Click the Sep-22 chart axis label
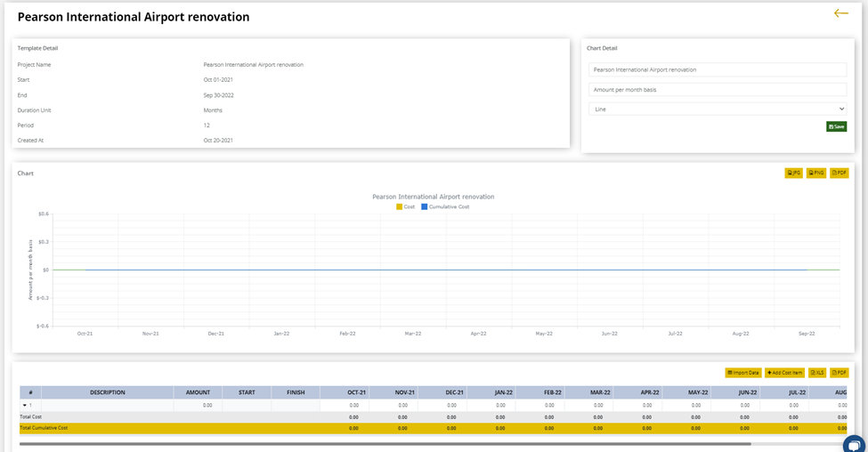868x452 pixels. [807, 334]
